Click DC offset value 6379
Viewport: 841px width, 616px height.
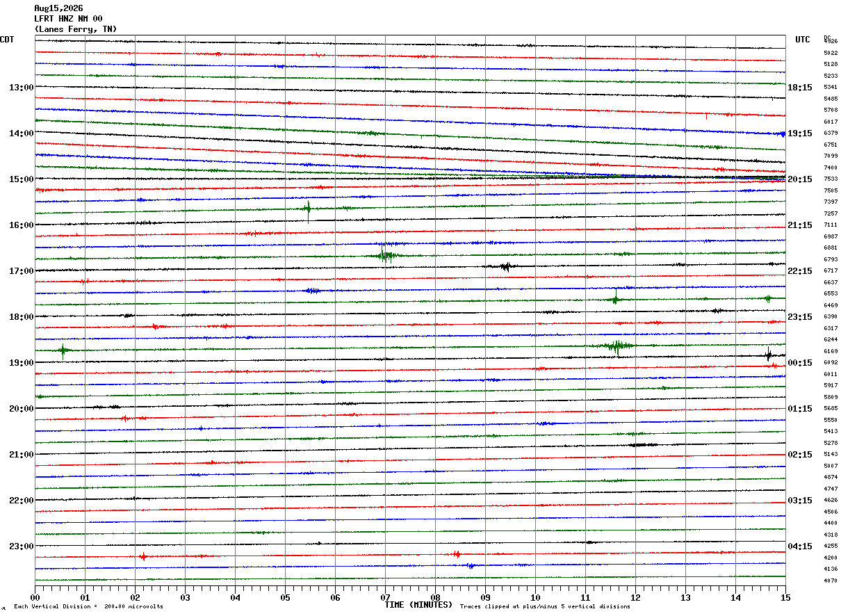(831, 133)
